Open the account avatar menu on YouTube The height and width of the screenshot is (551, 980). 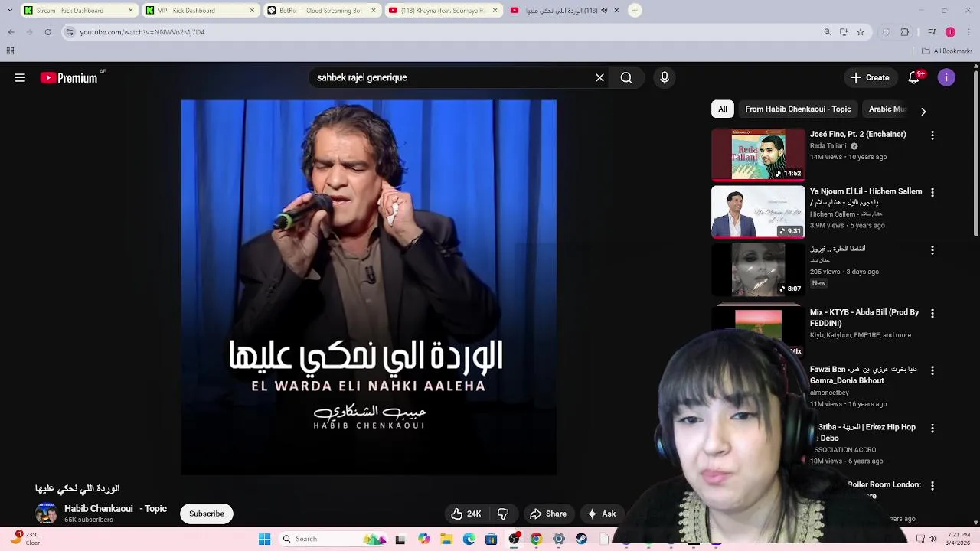(946, 77)
